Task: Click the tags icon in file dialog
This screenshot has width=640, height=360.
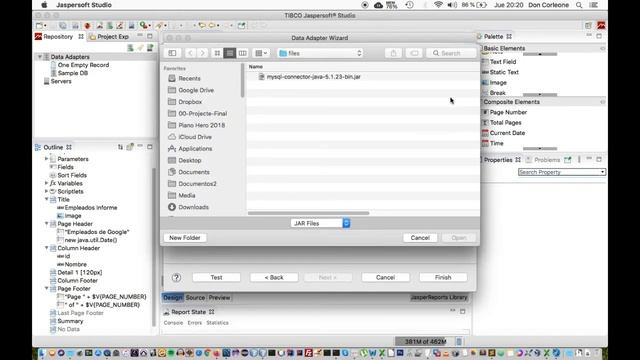Action: [414, 53]
